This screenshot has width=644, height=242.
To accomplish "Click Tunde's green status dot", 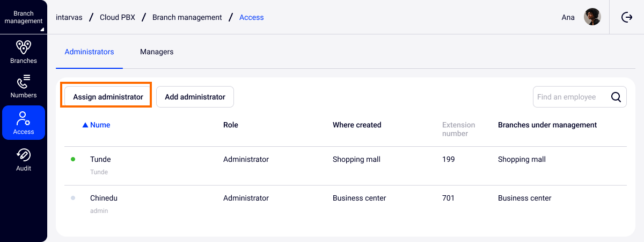I will pos(73,160).
